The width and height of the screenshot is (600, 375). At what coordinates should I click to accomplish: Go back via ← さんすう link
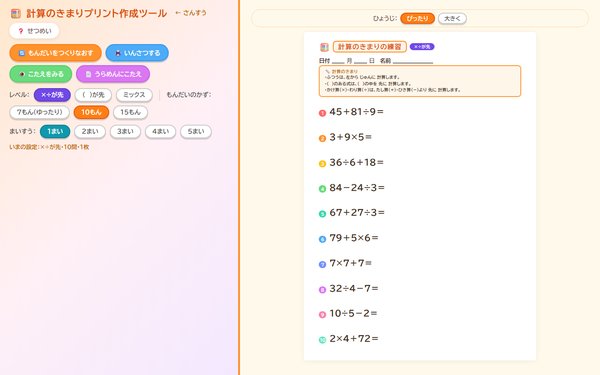[x=191, y=13]
